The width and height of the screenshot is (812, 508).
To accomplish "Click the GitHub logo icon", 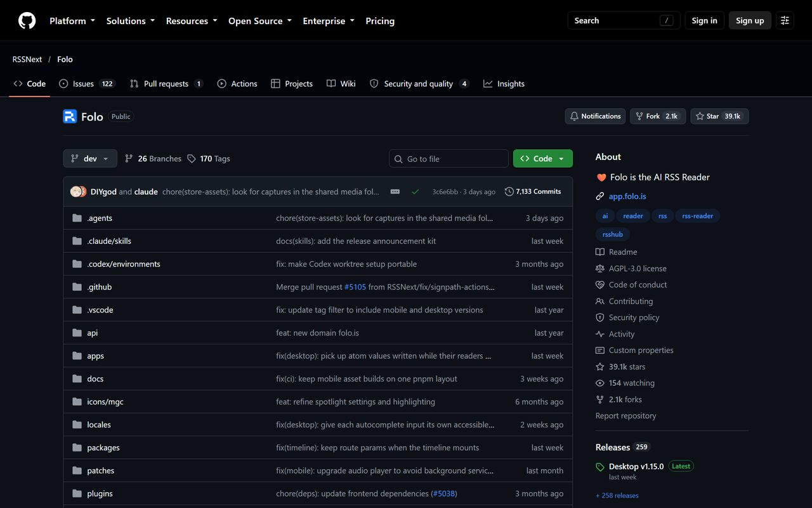I will tap(27, 20).
